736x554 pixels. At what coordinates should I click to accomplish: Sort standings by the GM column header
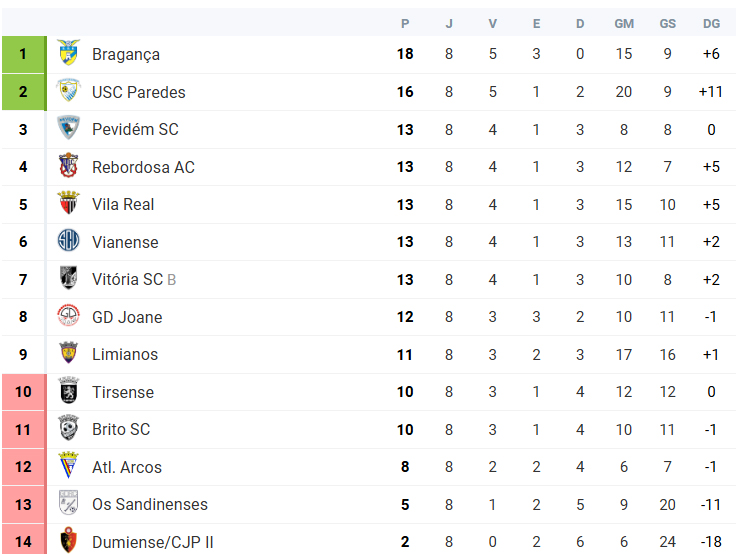point(624,23)
